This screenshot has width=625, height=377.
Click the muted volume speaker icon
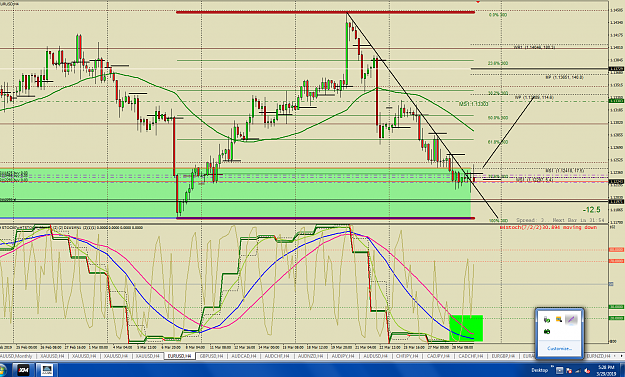[587, 371]
